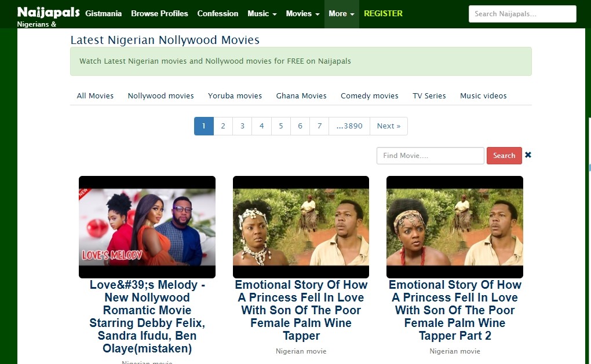Screen dimensions: 591x364
Task: Click the Naijapals logo
Action: pos(48,12)
